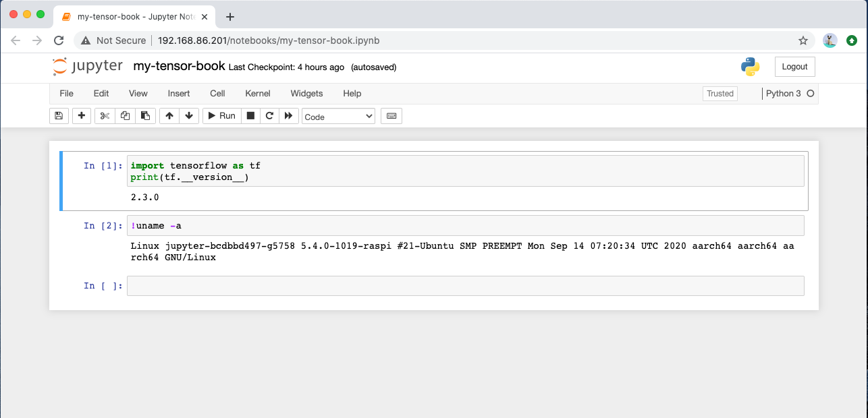
Task: Paste cell from clipboard icon
Action: pyautogui.click(x=145, y=115)
